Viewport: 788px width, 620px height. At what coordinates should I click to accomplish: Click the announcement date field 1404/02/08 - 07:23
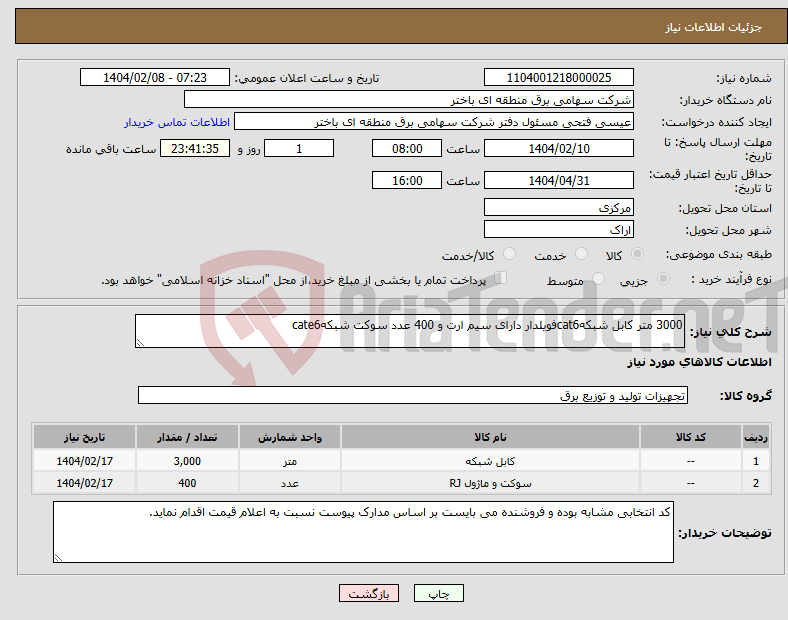[155, 77]
